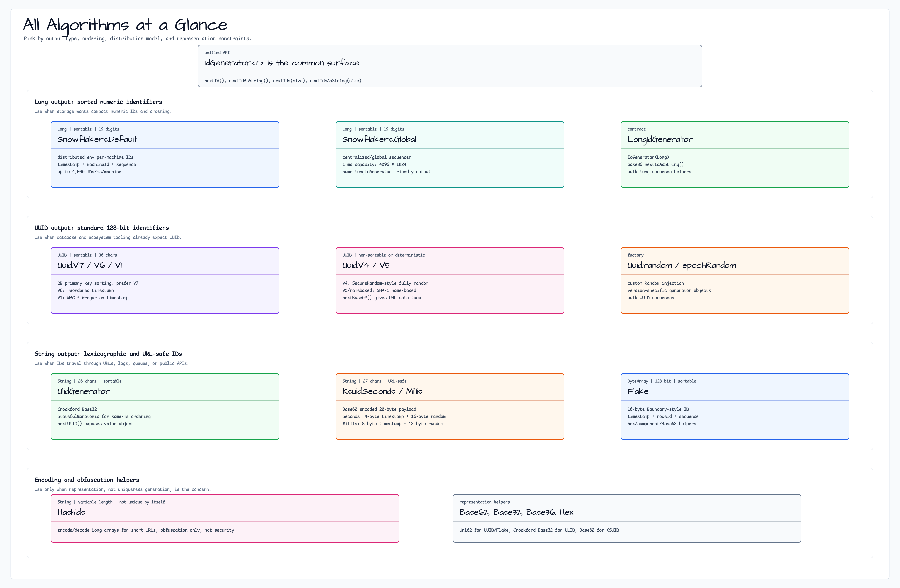Click 'V4: SecureRandom-style fully random' line
The width and height of the screenshot is (900, 588).
pos(385,283)
